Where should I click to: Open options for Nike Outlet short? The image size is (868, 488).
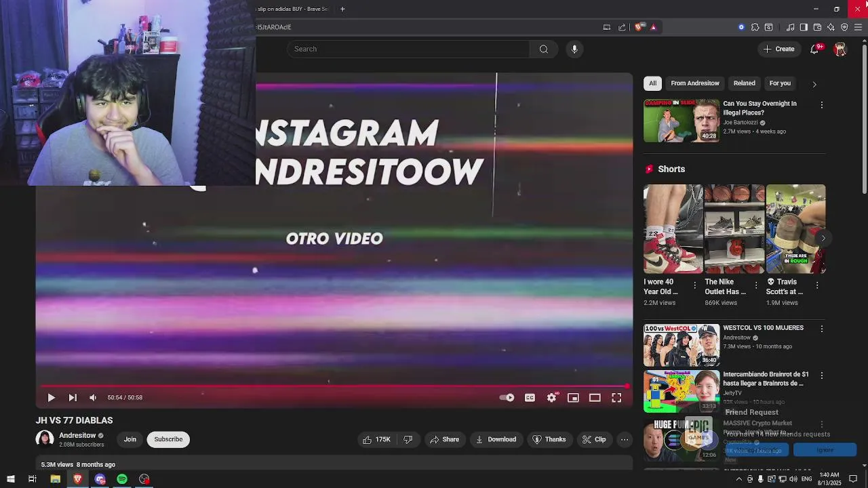pos(755,285)
